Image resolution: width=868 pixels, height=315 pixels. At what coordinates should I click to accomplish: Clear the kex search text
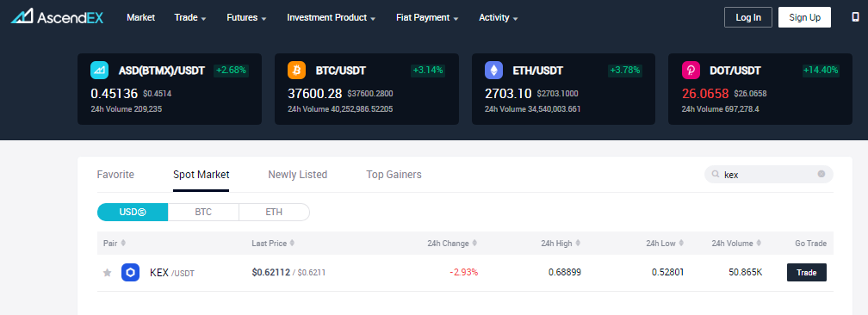coord(821,174)
